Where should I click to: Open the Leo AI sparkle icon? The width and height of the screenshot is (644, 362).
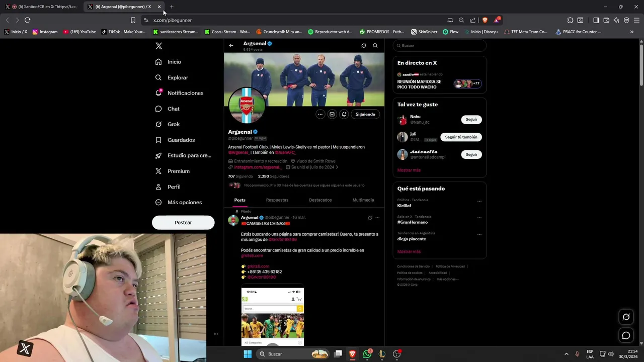click(616, 20)
